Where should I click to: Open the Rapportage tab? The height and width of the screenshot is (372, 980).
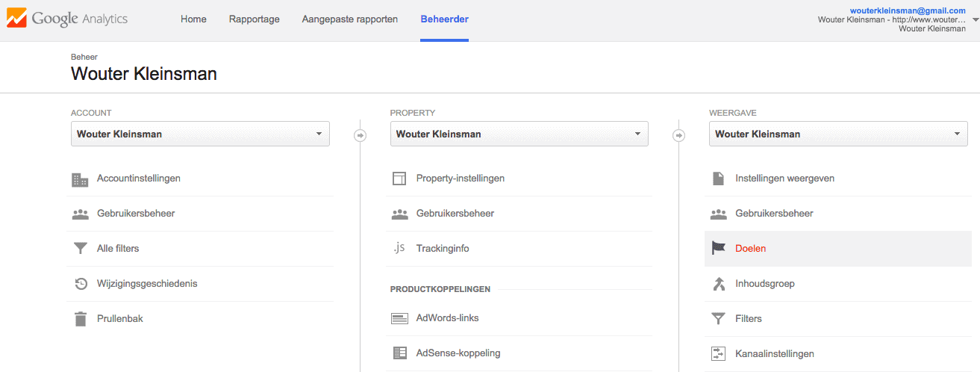pos(254,19)
